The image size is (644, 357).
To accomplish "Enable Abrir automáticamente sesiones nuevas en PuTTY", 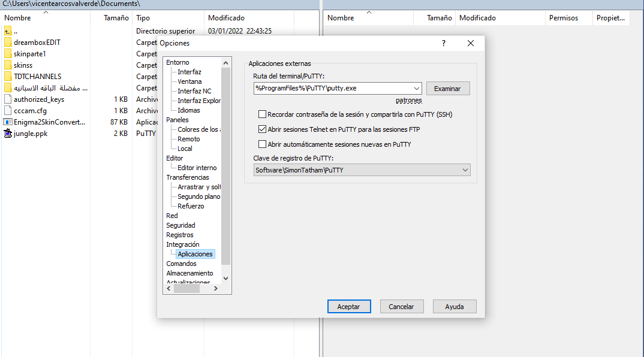I will 262,144.
